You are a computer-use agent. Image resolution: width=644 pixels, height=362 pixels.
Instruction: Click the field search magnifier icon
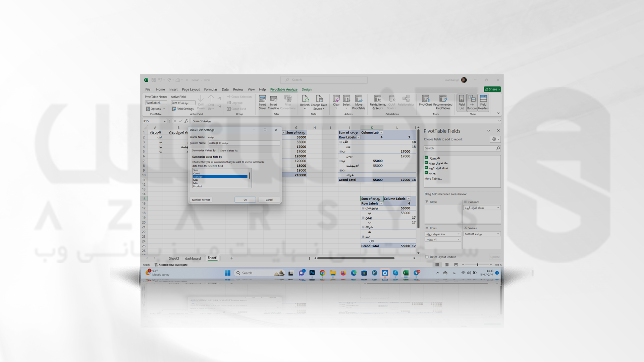[x=498, y=148]
